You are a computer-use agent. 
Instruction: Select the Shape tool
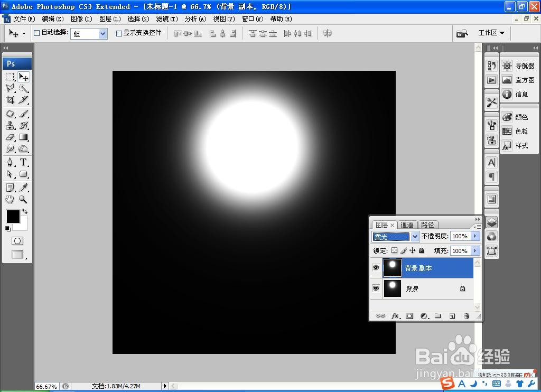(x=23, y=174)
